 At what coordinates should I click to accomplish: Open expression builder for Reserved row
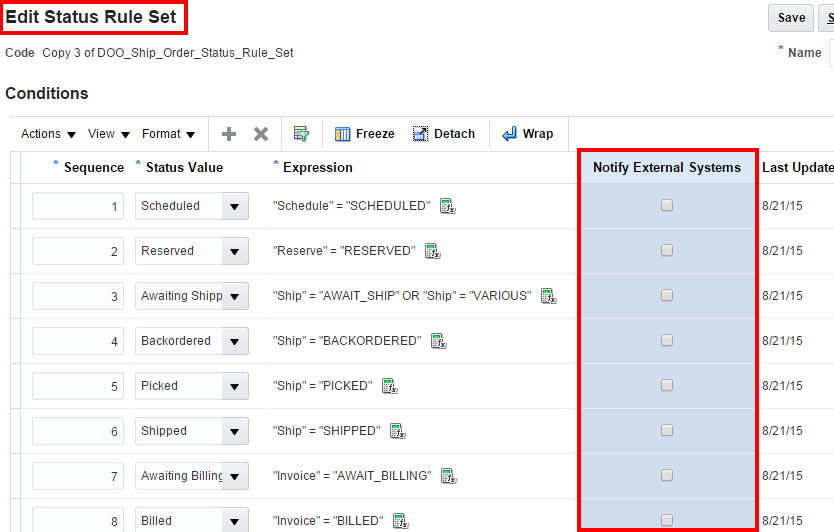tap(432, 251)
